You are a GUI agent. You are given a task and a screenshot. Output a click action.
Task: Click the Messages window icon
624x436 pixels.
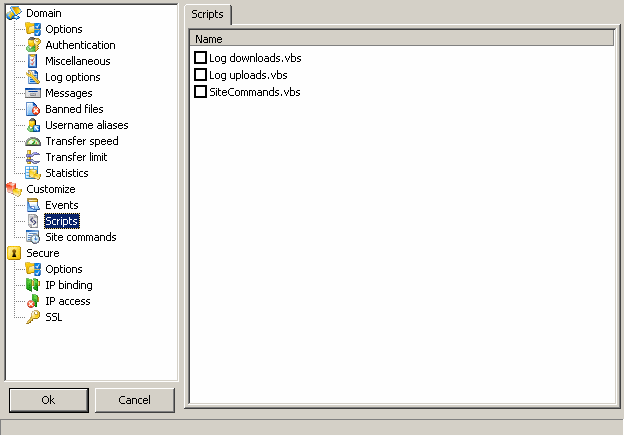click(33, 93)
